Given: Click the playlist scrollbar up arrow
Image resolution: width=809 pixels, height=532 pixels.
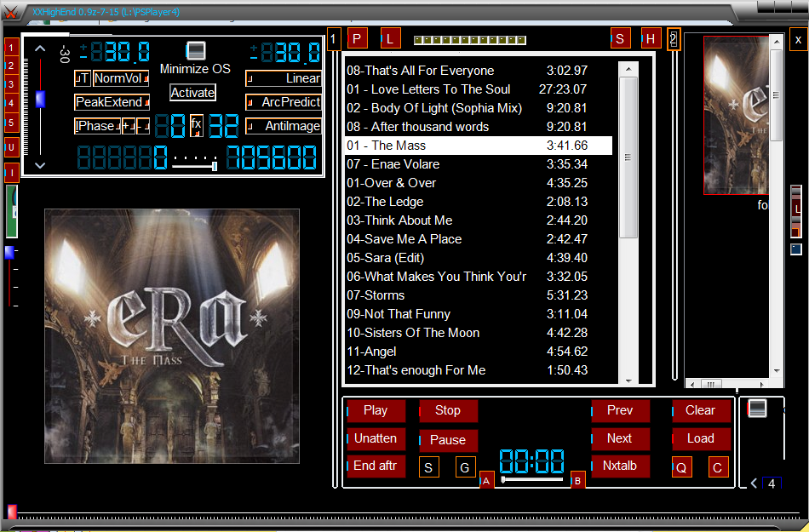Looking at the screenshot, I should pos(628,69).
